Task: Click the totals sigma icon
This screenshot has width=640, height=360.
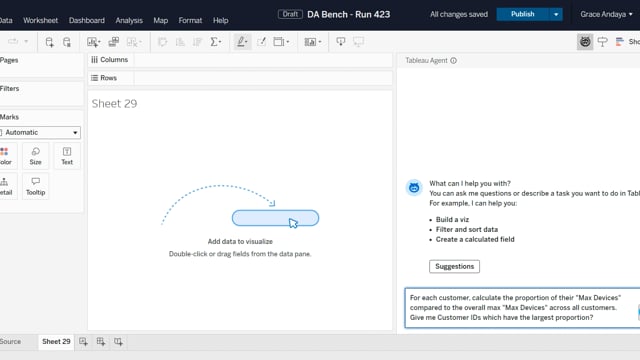Action: coord(216,42)
